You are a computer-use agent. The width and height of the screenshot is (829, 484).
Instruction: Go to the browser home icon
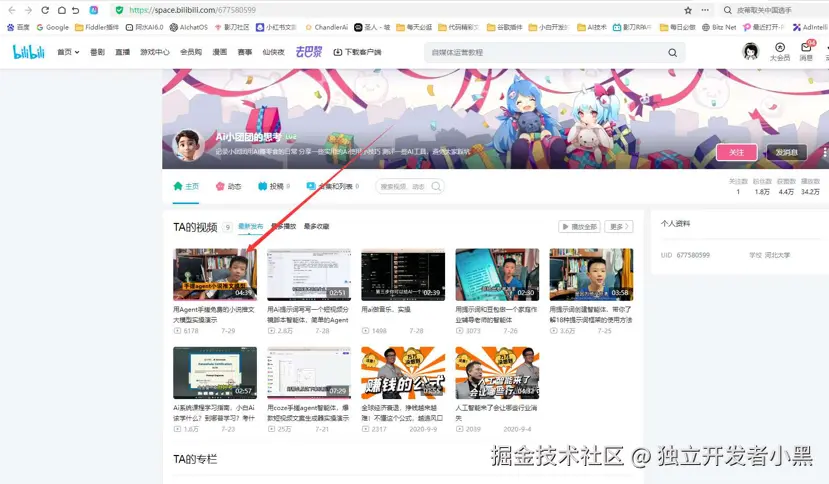[x=61, y=10]
